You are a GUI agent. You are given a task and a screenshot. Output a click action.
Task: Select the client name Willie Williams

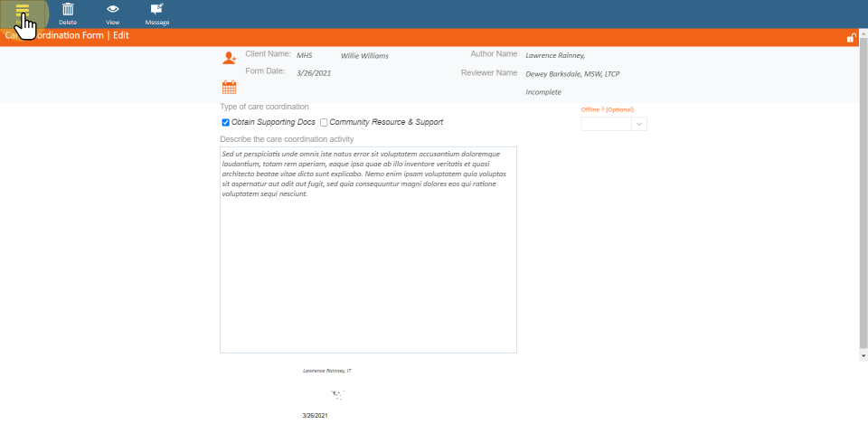[364, 56]
